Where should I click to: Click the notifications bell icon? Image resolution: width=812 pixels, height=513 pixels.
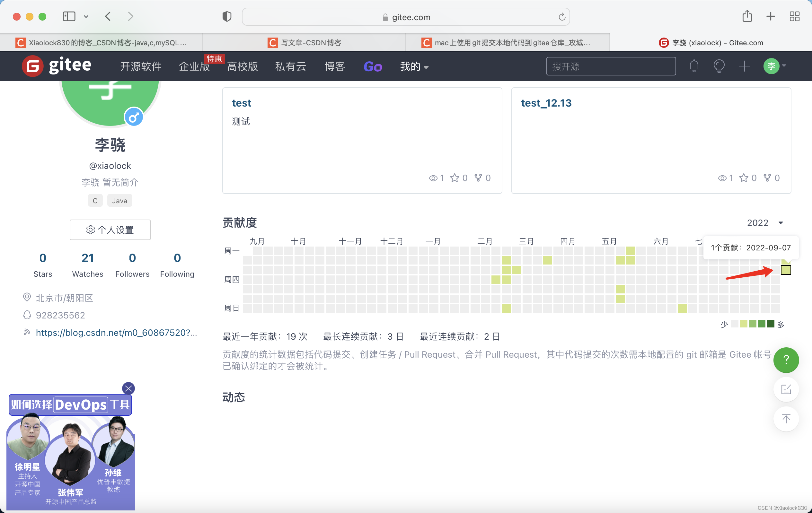click(x=694, y=66)
